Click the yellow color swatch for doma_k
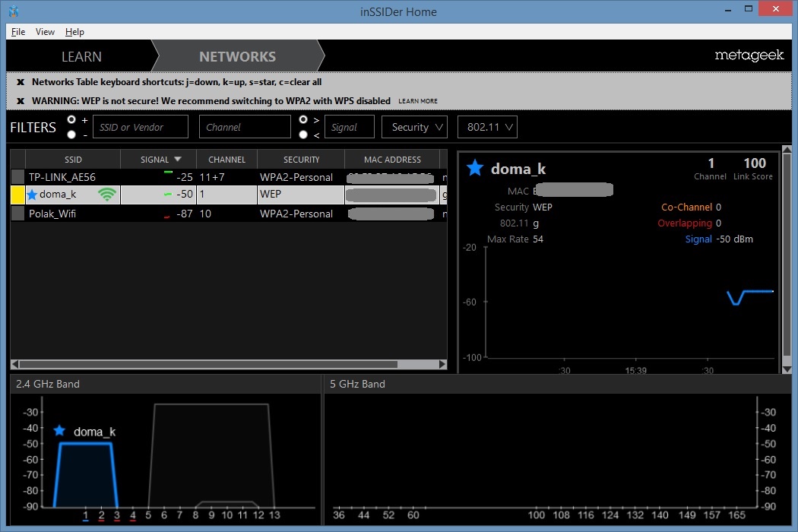Image resolution: width=798 pixels, height=532 pixels. tap(18, 195)
